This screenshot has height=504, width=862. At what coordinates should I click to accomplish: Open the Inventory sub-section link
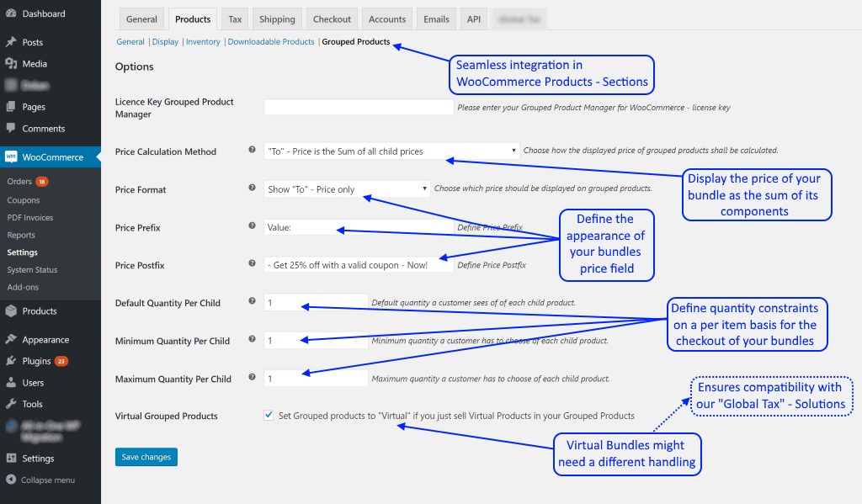(x=203, y=42)
